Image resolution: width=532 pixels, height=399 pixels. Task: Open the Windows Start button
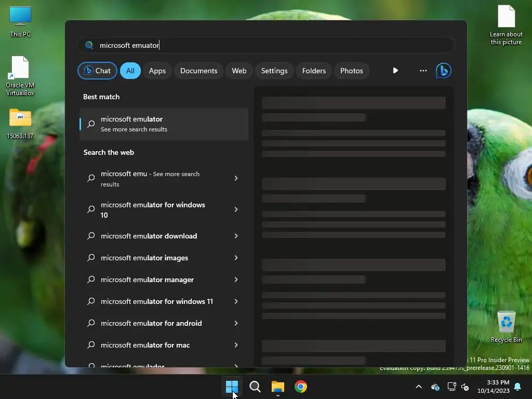click(232, 387)
